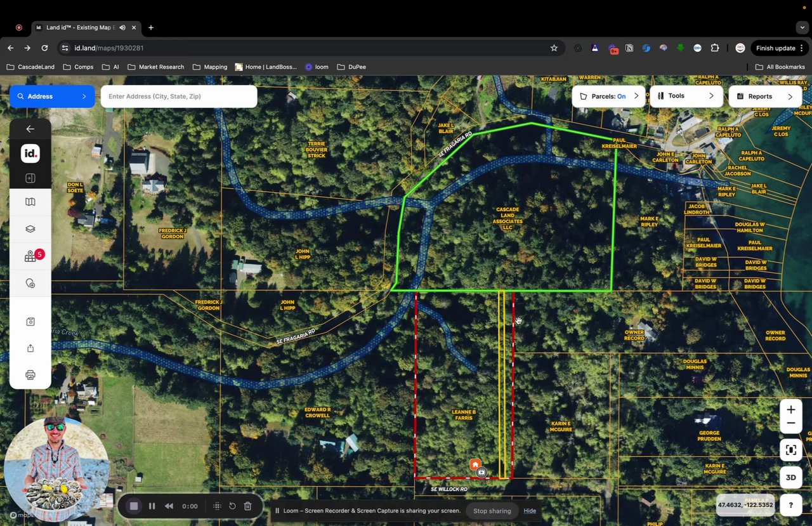
Task: Toggle 3D map view
Action: [x=790, y=478]
